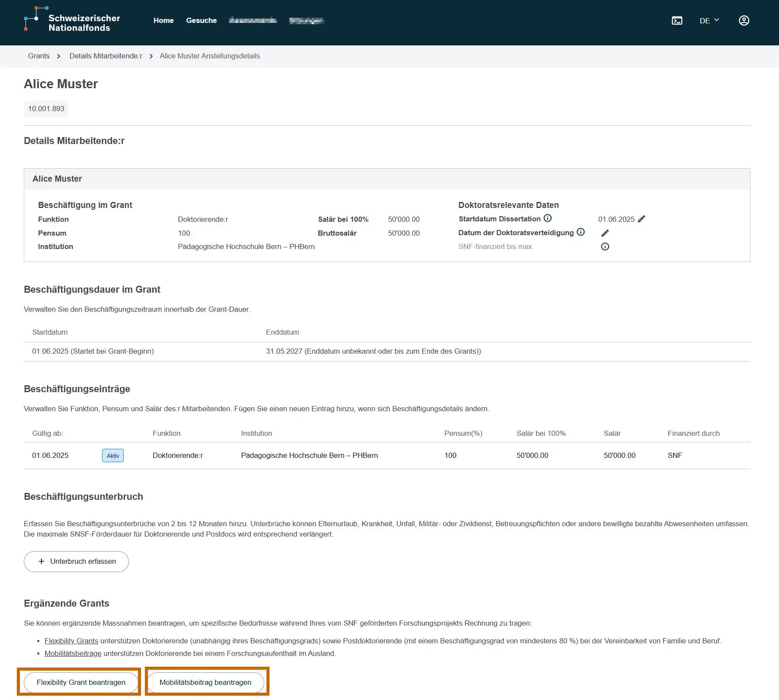Click the Pensum(%) column header
The image size is (779, 700).
(463, 433)
